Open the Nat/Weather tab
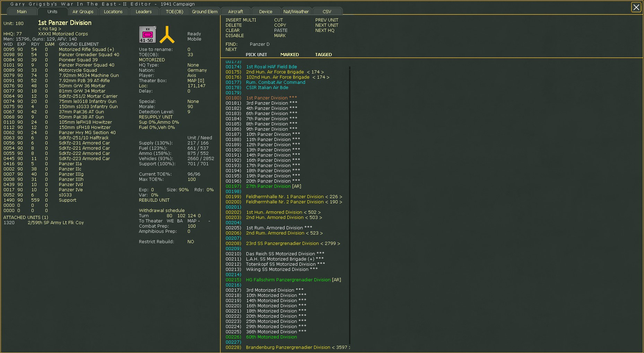Viewport: 644px width, 353px height. (x=296, y=11)
